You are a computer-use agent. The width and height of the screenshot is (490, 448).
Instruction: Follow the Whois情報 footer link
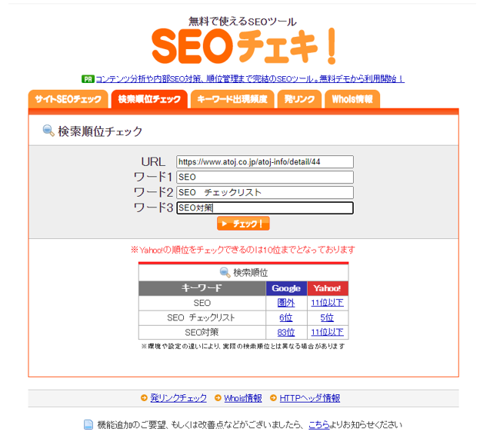(x=243, y=398)
